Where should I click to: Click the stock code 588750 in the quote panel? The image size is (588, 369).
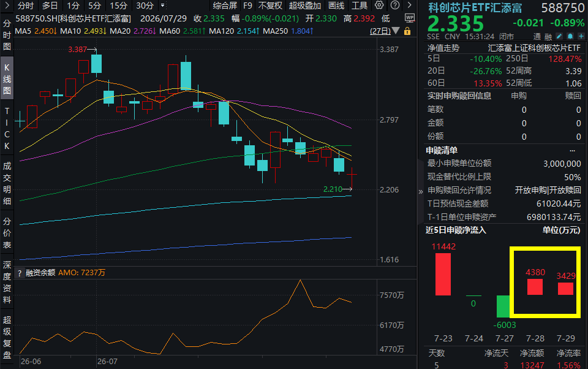(x=563, y=8)
